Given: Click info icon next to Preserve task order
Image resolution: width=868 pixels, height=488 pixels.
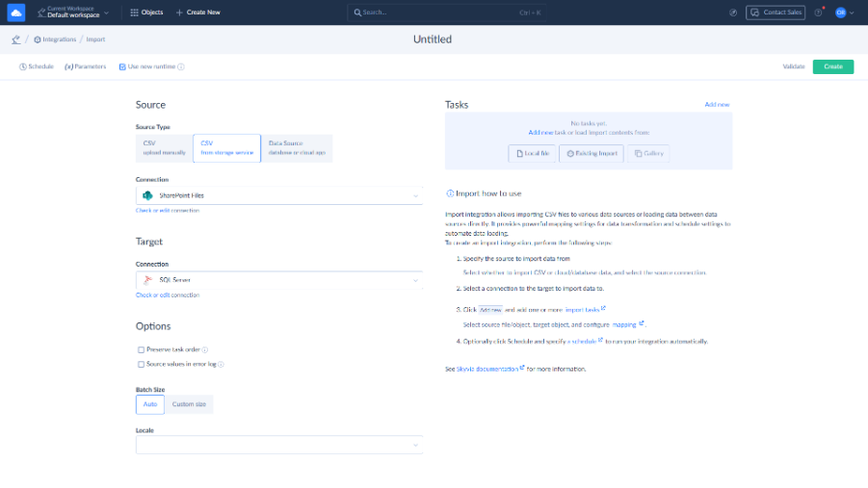Looking at the screenshot, I should tap(205, 349).
